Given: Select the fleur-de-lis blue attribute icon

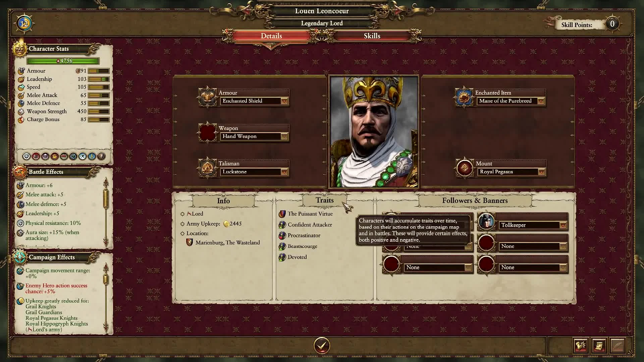Looking at the screenshot, I should (92, 156).
